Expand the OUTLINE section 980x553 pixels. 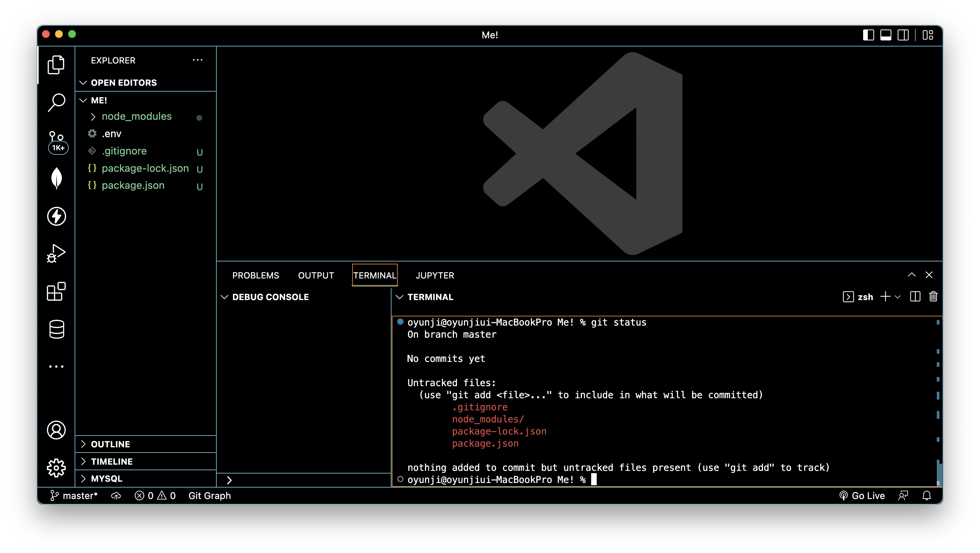[146, 444]
